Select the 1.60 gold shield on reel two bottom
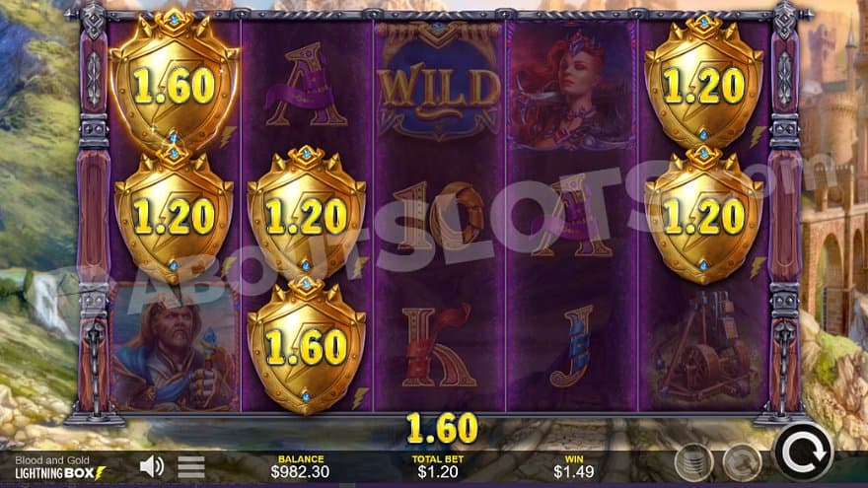 306,346
